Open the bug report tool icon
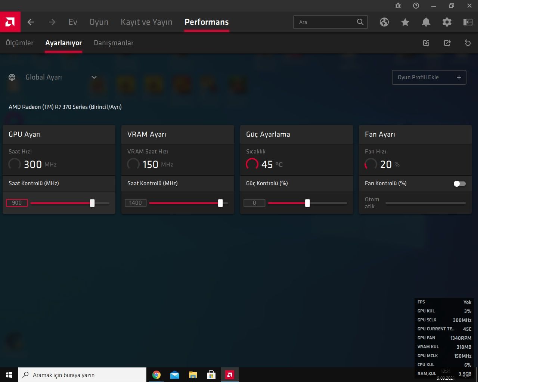This screenshot has width=555, height=392. [x=398, y=6]
